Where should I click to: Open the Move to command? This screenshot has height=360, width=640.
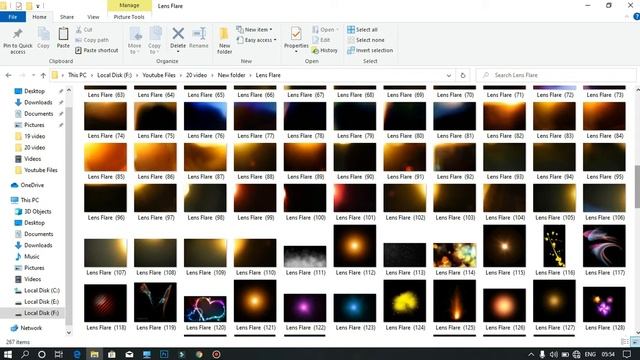point(135,40)
